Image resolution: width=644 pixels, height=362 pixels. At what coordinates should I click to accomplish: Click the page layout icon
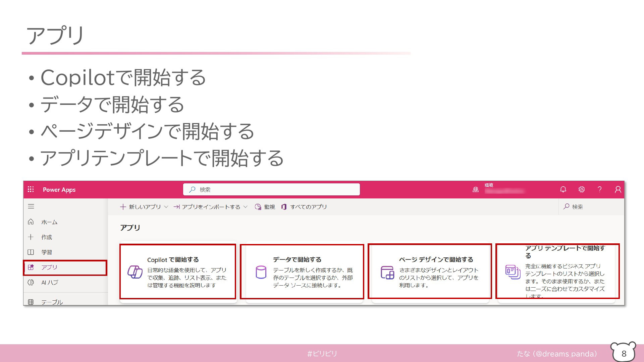[387, 273]
